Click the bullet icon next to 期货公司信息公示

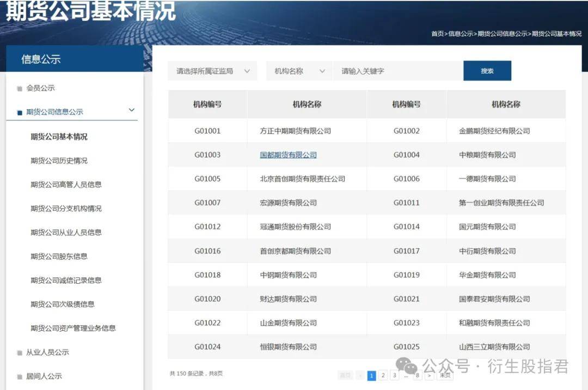(19, 111)
